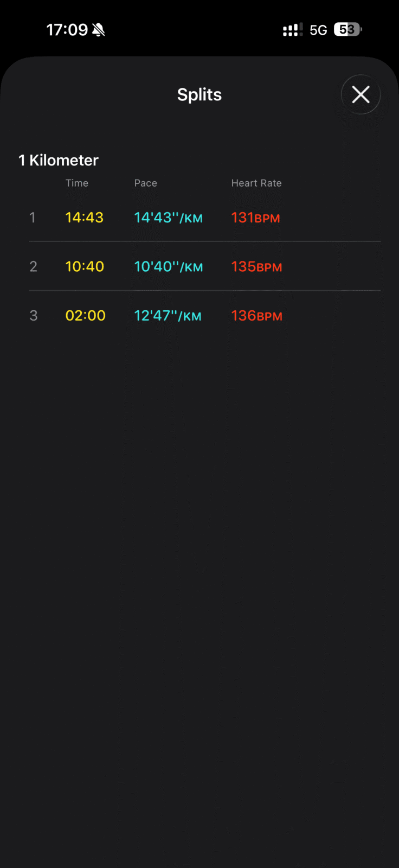This screenshot has width=399, height=868.
Task: Tap the Time column header
Action: coord(77,183)
